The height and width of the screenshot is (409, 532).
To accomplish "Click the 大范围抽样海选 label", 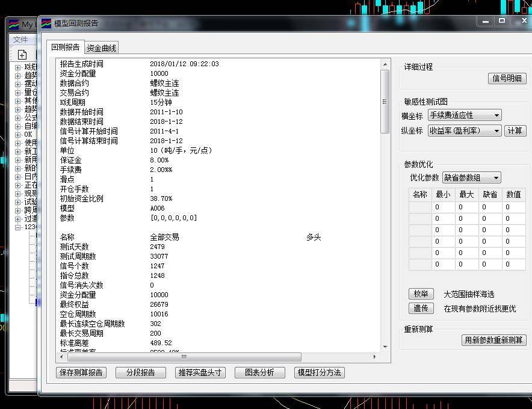I will pyautogui.click(x=469, y=294).
